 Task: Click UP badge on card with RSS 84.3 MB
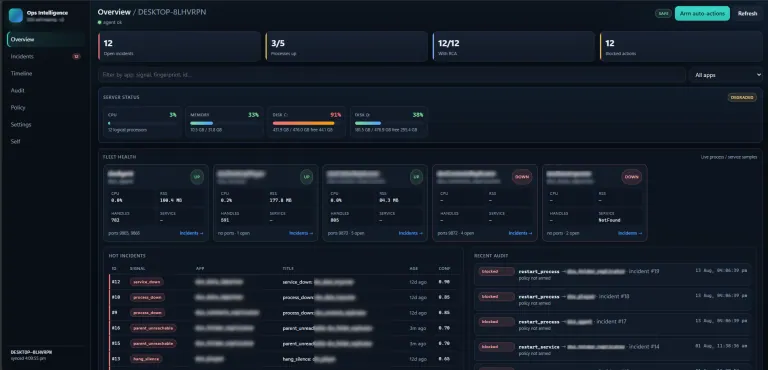(x=416, y=177)
